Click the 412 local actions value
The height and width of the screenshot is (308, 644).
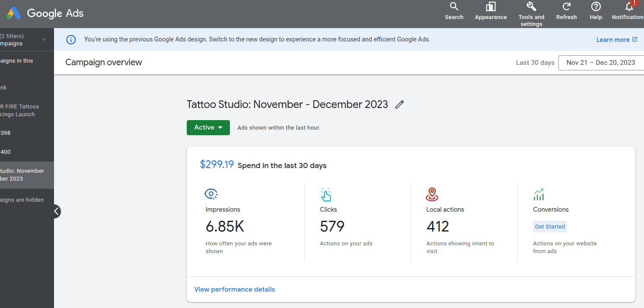438,226
